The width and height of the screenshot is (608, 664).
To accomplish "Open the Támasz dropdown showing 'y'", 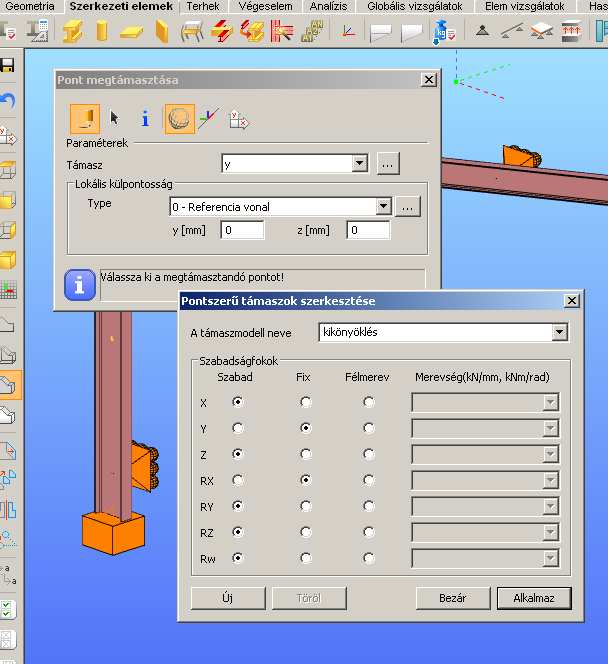I will (x=359, y=163).
